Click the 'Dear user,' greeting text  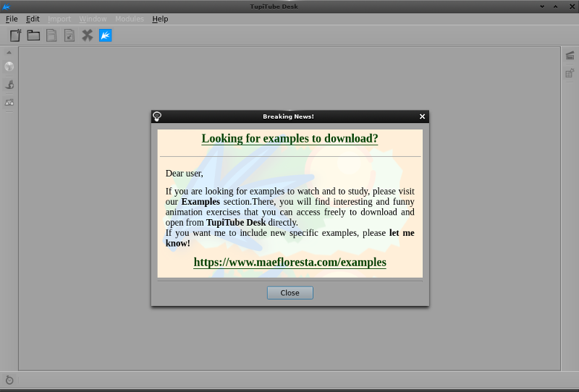click(x=185, y=174)
